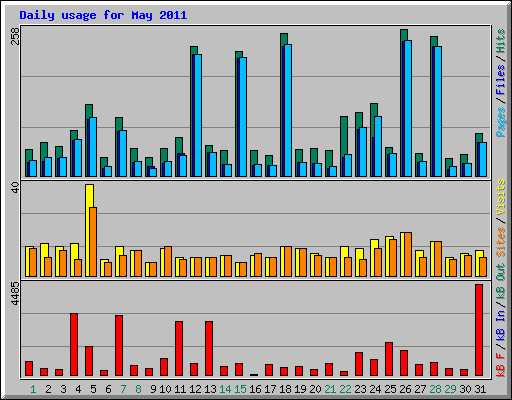
Task: Click the cyan pages bar for day 15
Action: [243, 117]
